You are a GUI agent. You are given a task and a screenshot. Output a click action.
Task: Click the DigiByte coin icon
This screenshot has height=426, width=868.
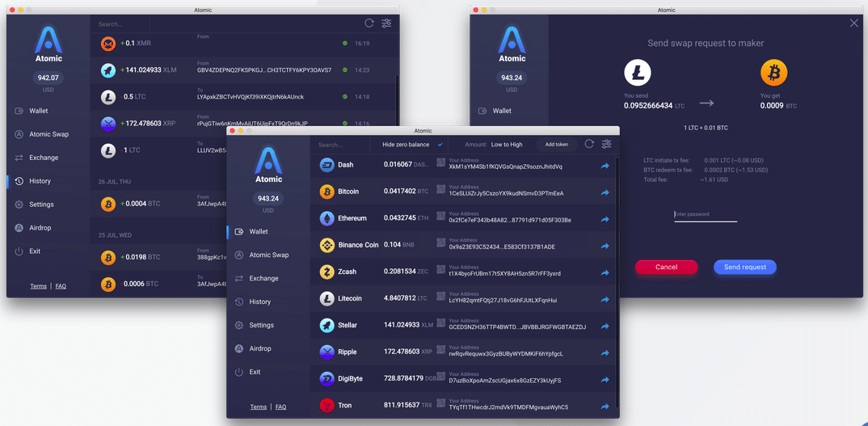[327, 378]
